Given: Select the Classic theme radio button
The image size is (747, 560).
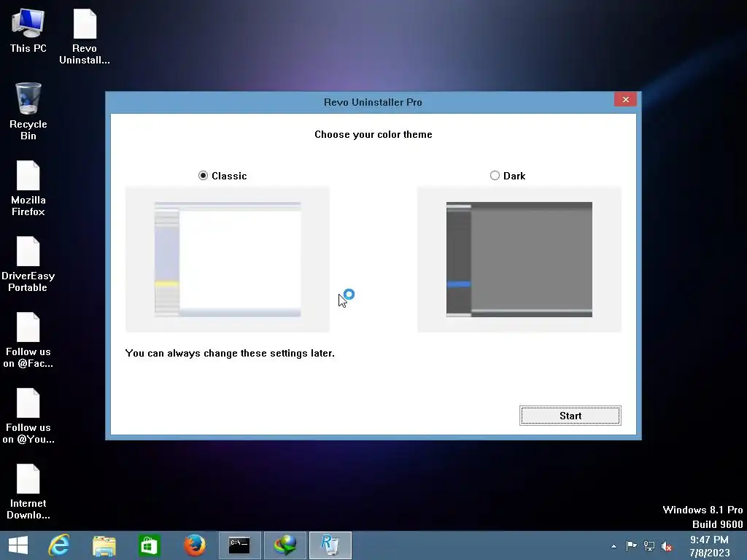Looking at the screenshot, I should coord(203,176).
